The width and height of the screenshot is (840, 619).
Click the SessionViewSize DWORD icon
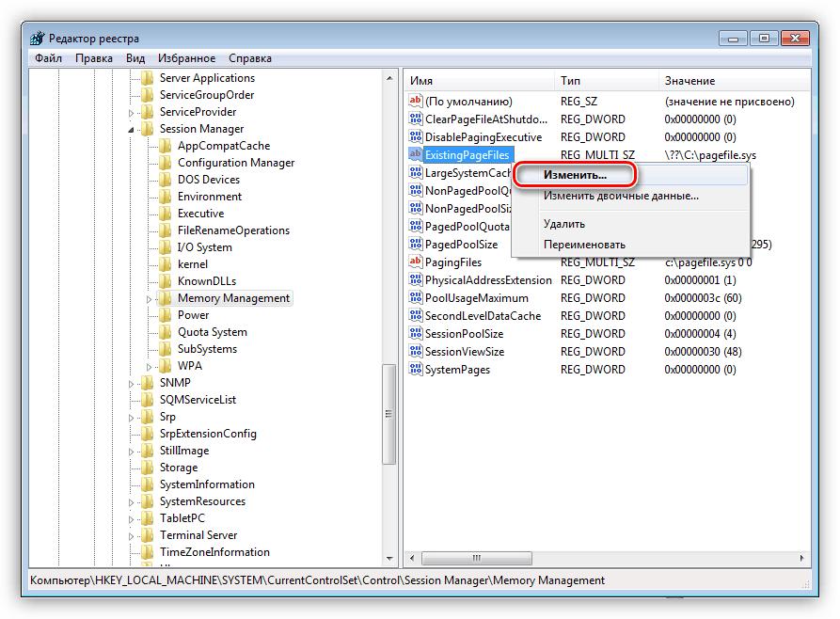tap(415, 351)
